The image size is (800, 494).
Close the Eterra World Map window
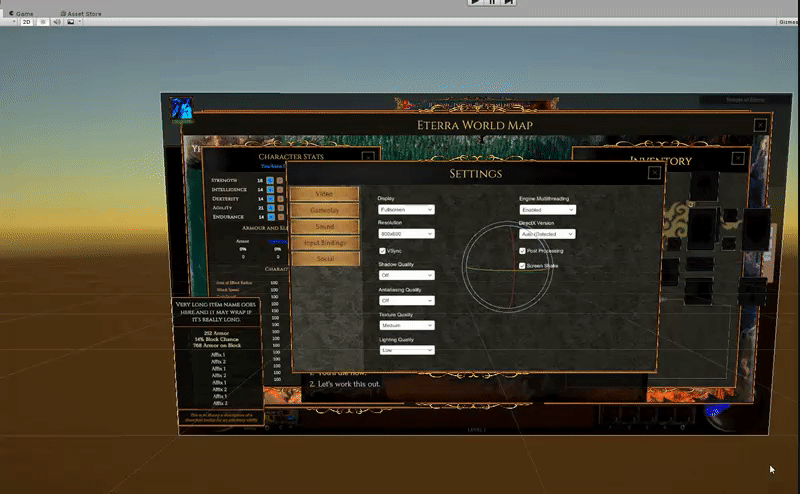760,125
